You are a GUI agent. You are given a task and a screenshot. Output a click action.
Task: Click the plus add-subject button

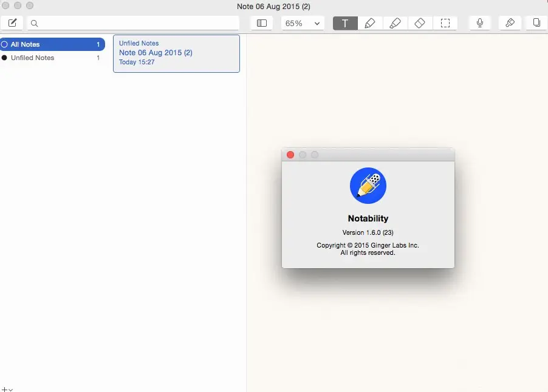point(4,389)
